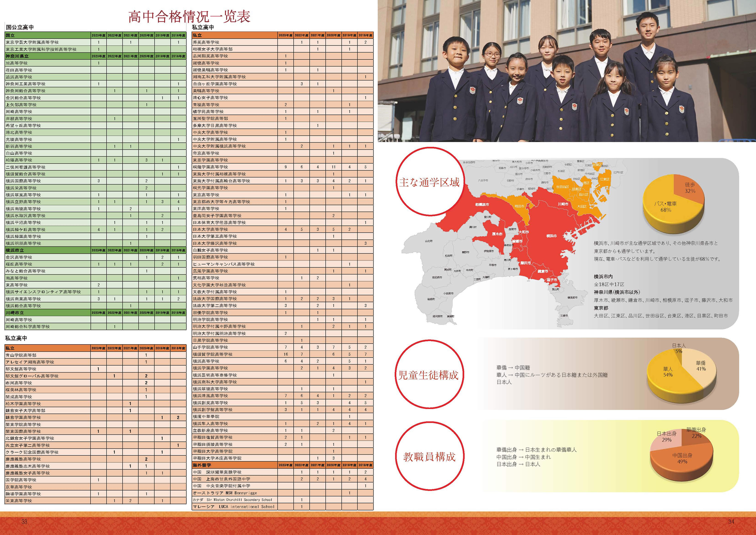The height and width of the screenshot is (535, 756).
Task: Click the 国公立高中 section heading
Action: click(20, 27)
